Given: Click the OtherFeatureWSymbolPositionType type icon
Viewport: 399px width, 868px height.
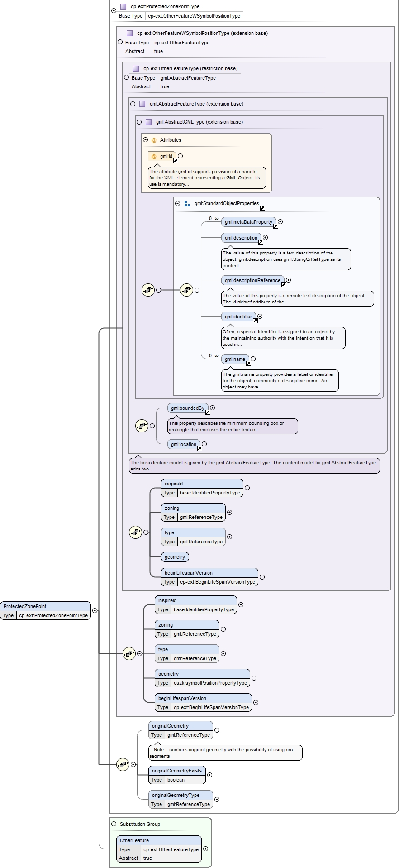Looking at the screenshot, I should [129, 33].
